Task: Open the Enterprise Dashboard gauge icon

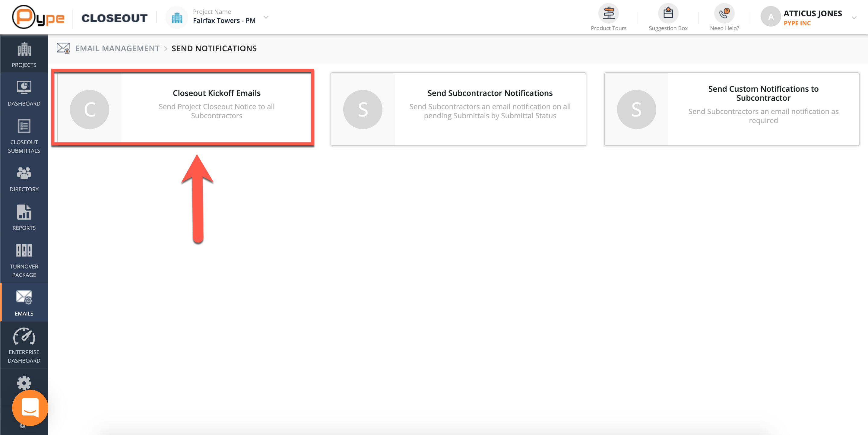Action: tap(24, 336)
